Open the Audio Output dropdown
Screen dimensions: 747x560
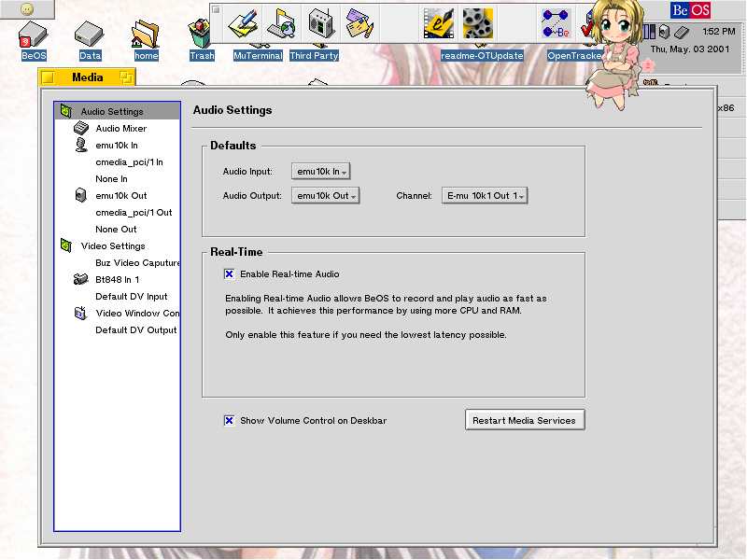click(x=324, y=196)
